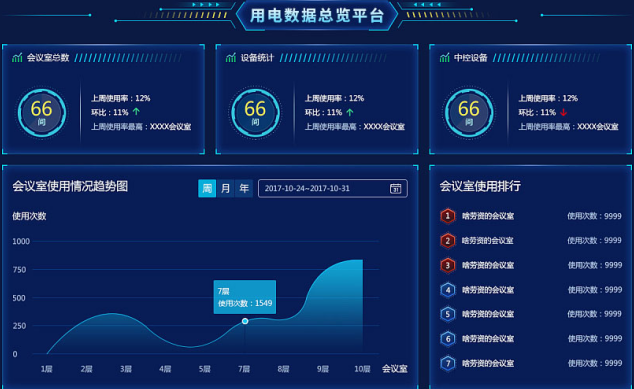Click the 5层 x-axis label
Image resolution: width=634 pixels, height=389 pixels.
205,369
